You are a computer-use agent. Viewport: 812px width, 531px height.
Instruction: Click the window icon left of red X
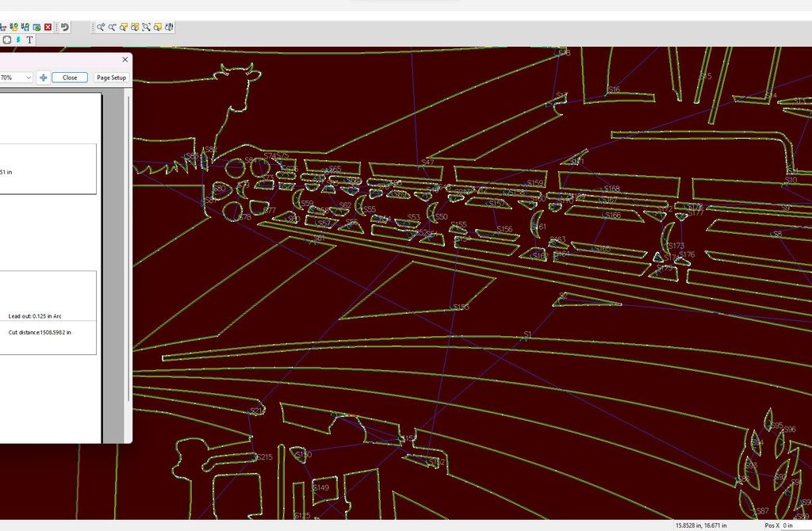tap(36, 27)
